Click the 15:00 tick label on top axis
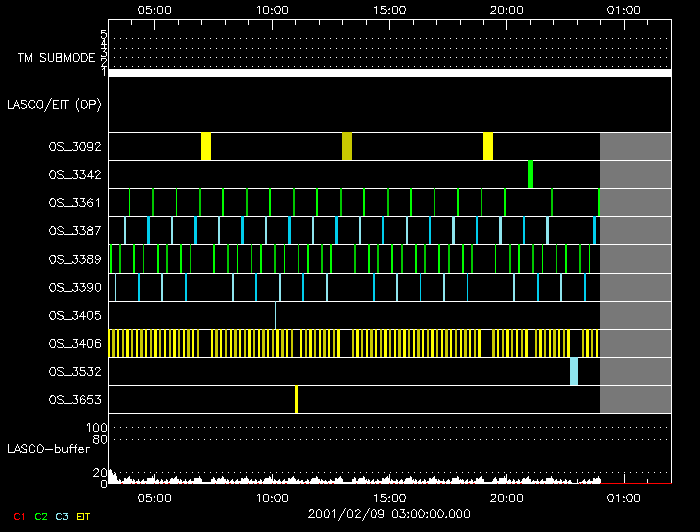This screenshot has width=700, height=532. 389,9
